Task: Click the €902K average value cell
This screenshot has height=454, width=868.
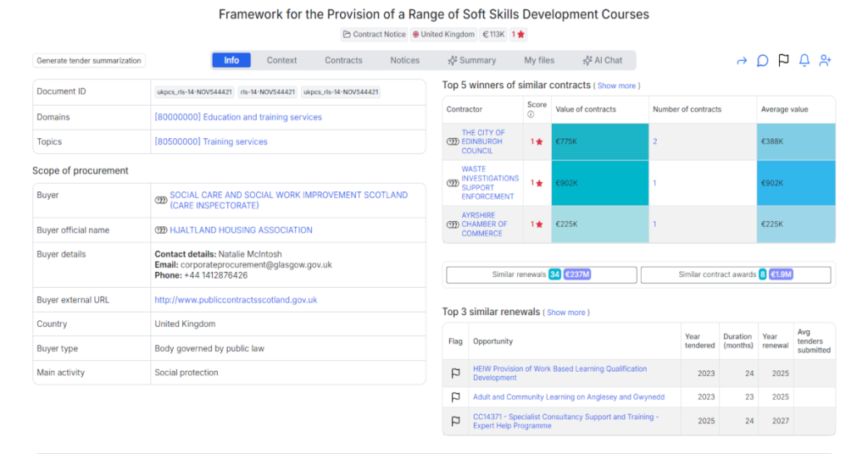Action: tap(796, 183)
